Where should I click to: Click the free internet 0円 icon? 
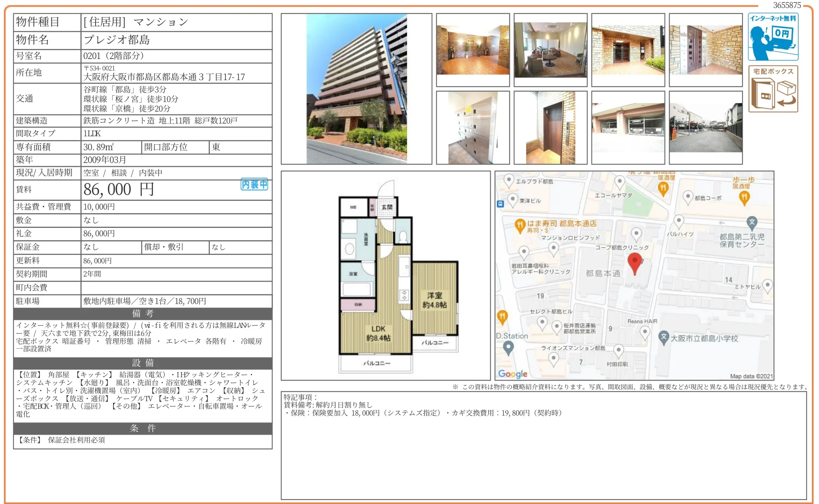pyautogui.click(x=773, y=37)
